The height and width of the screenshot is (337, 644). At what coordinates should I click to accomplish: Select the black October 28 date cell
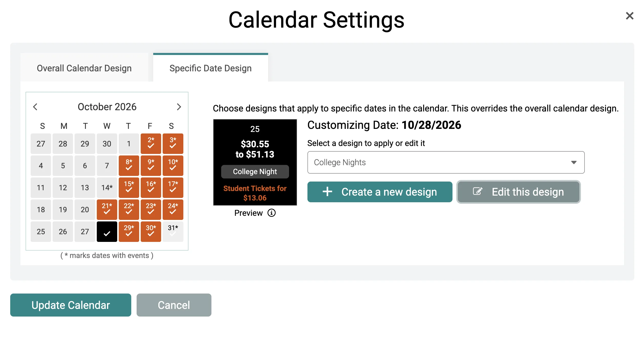point(107,231)
